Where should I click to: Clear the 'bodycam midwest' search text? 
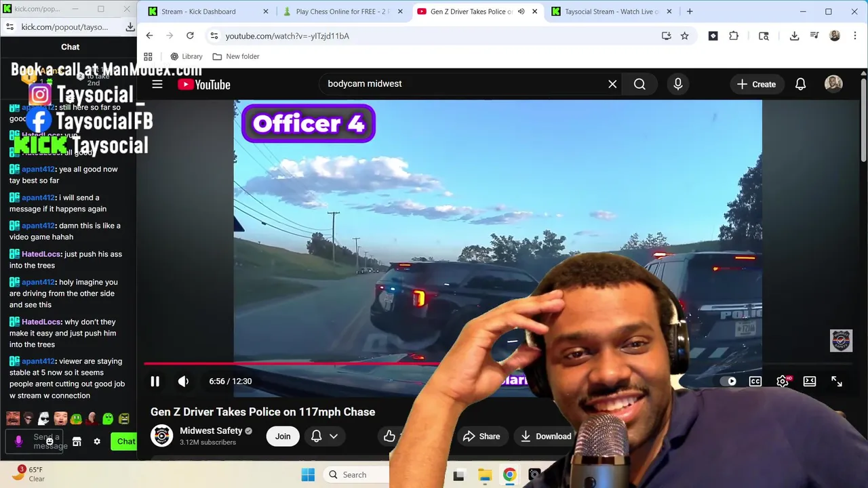coord(612,84)
